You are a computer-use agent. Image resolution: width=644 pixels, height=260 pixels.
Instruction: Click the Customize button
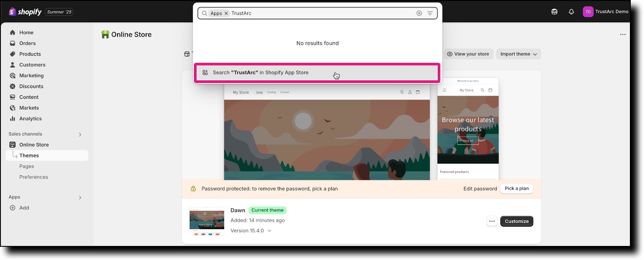pyautogui.click(x=516, y=221)
